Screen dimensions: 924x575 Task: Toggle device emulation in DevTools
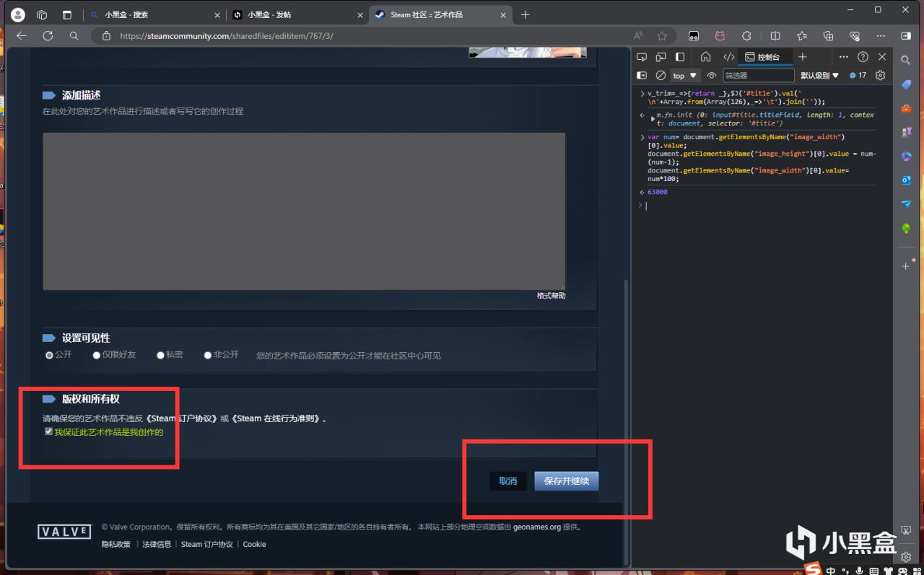(x=661, y=57)
